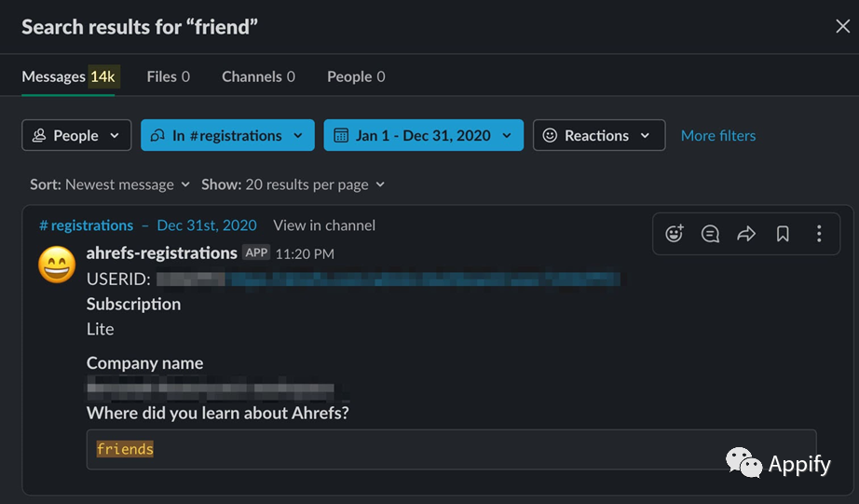Click View in channel
The height and width of the screenshot is (504, 859).
[x=324, y=225]
